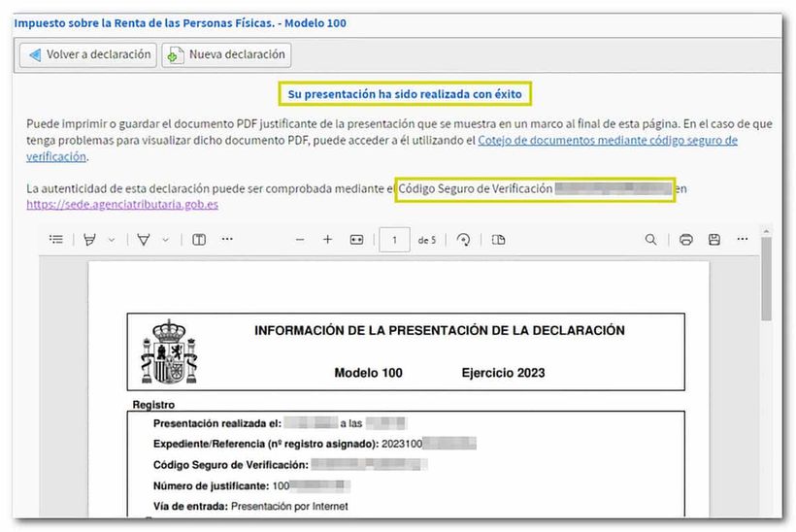Expand draw tool options dropdown
Image resolution: width=796 pixels, height=532 pixels.
[x=165, y=240]
